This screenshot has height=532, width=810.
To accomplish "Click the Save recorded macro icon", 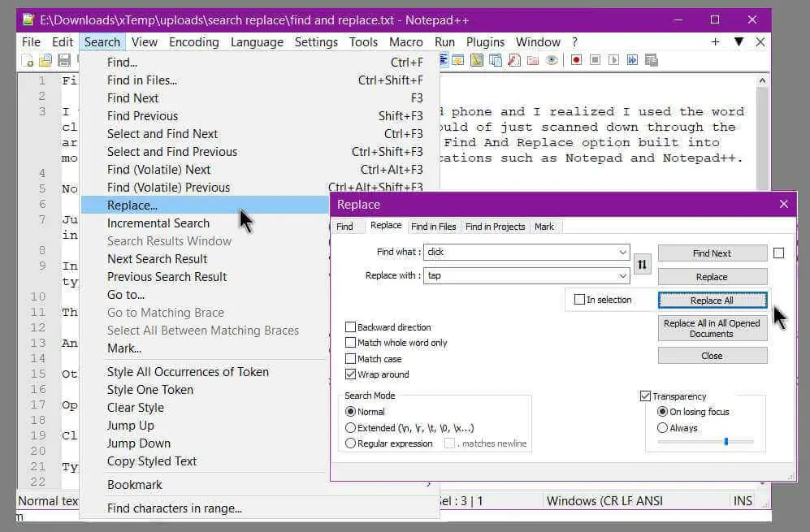I will click(652, 60).
